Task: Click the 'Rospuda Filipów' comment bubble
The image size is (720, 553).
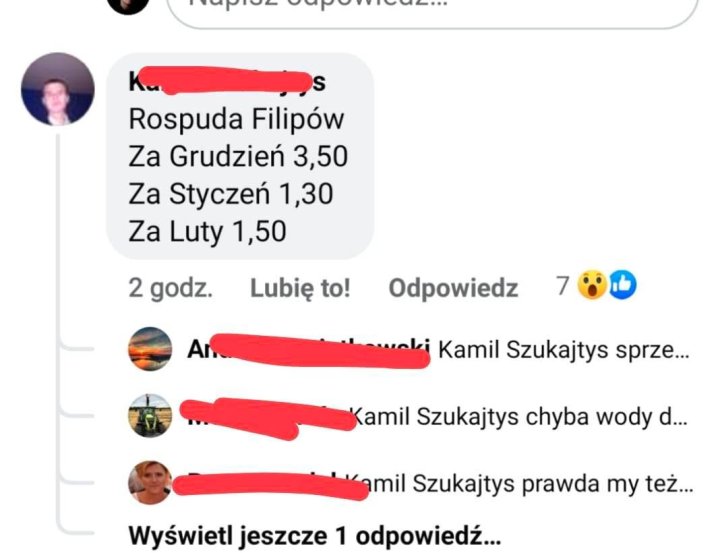Action: click(240, 156)
